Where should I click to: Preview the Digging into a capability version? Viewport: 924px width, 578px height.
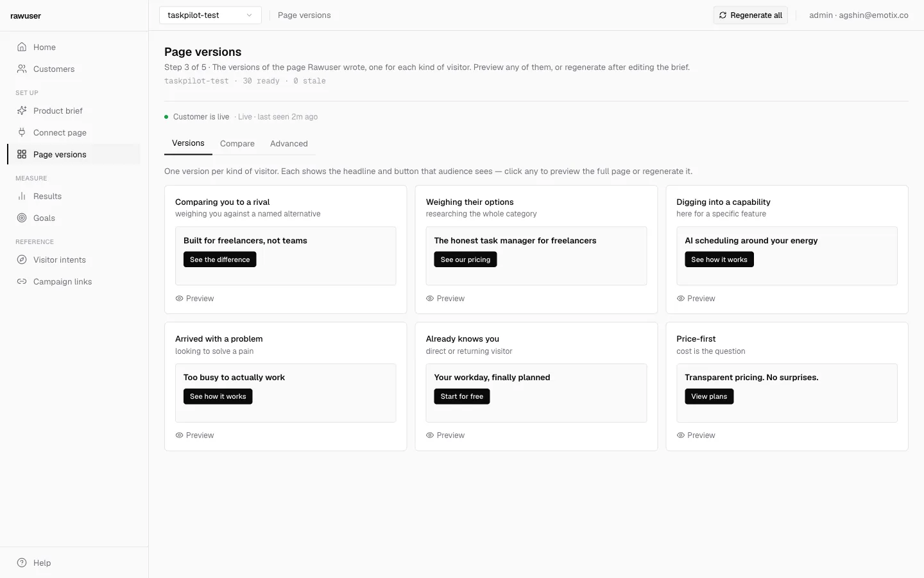pyautogui.click(x=696, y=299)
